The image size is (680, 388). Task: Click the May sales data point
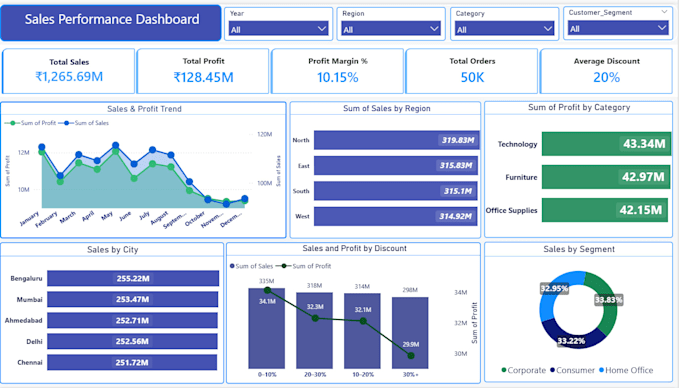click(115, 145)
